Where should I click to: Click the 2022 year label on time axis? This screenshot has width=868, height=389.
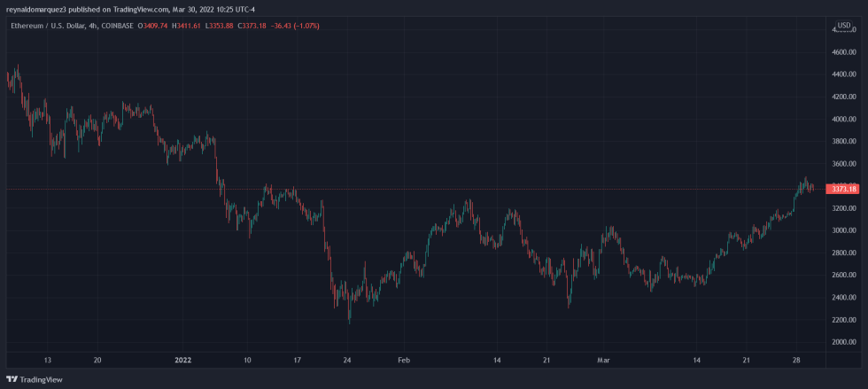182,360
